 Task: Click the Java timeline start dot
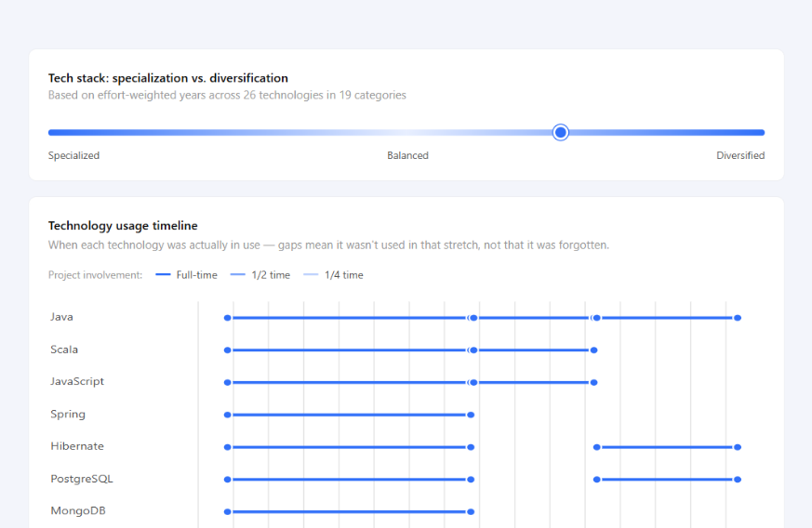[x=227, y=318]
